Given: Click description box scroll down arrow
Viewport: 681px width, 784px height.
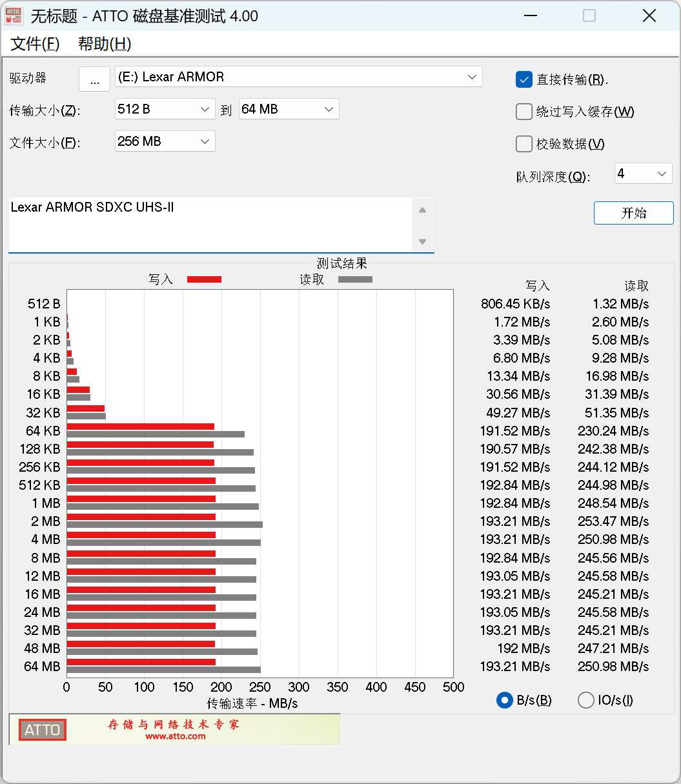Looking at the screenshot, I should pos(422,241).
